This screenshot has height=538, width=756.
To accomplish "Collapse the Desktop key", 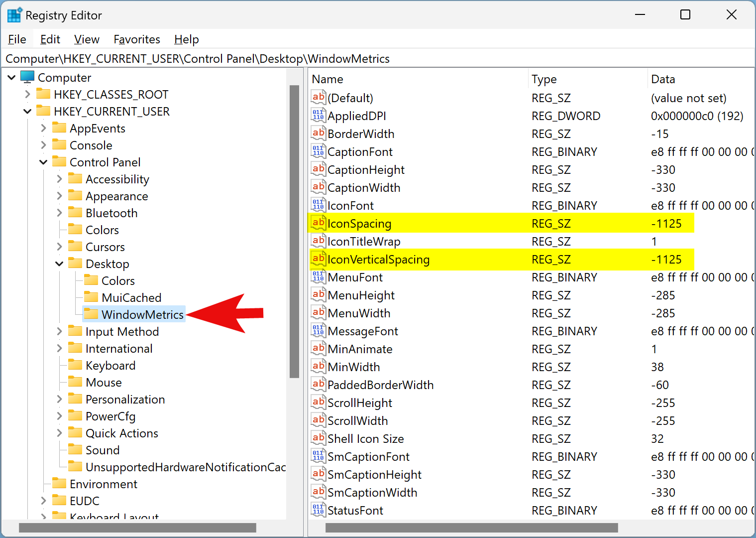I will [x=59, y=264].
